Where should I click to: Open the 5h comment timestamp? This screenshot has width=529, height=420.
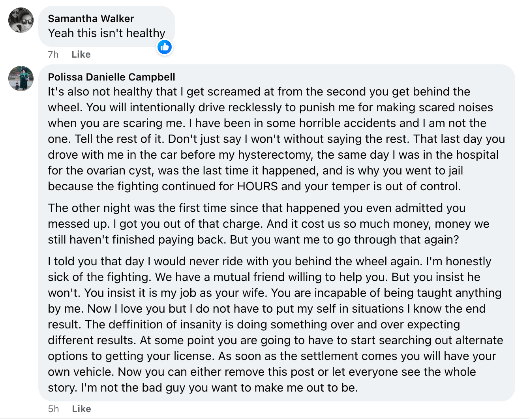54,409
